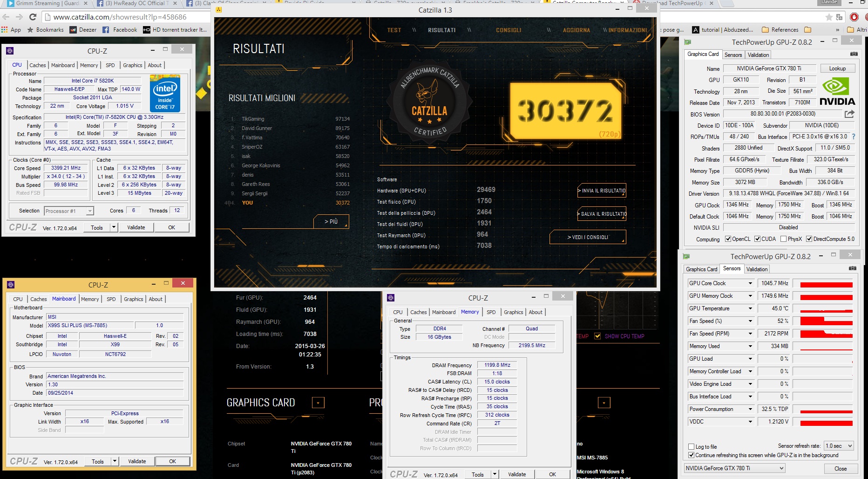868x479 pixels.
Task: Open the References bookmark folder
Action: coord(780,30)
